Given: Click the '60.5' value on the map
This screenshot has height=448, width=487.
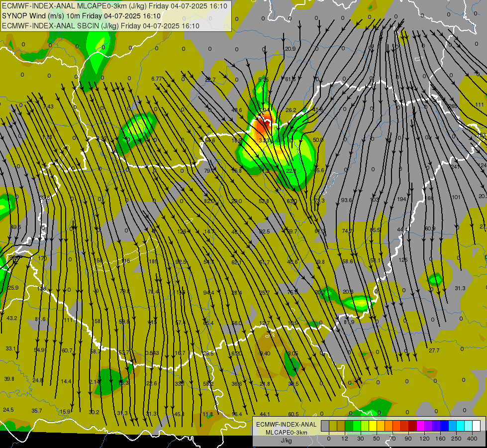Looking at the screenshot, I should [x=293, y=414].
